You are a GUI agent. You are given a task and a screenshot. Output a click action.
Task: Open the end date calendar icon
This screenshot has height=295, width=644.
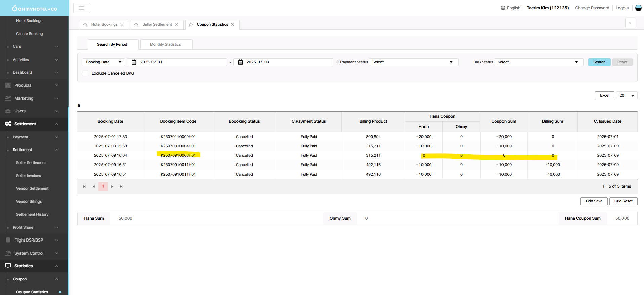pyautogui.click(x=240, y=62)
